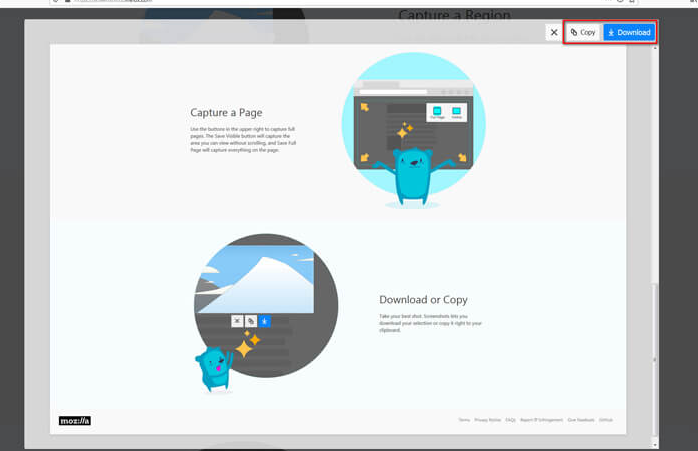Click the blue monster in Capture a Page
Screen dimensions: 698x451
411,173
